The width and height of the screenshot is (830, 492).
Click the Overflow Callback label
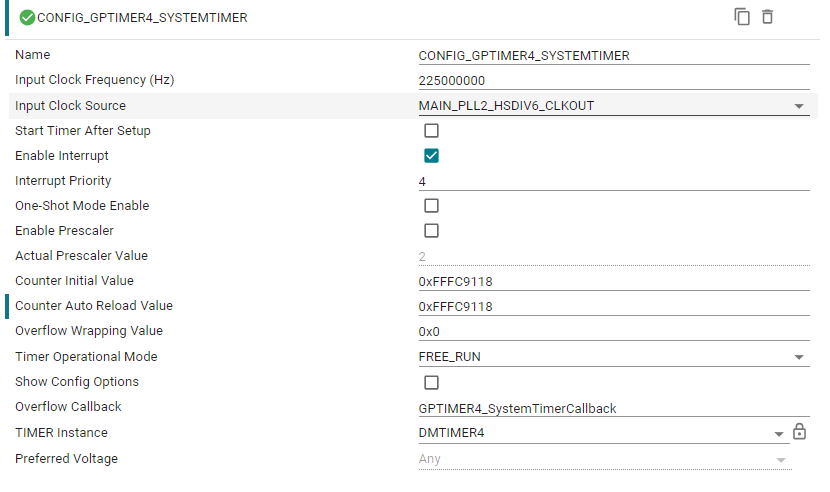click(x=68, y=406)
